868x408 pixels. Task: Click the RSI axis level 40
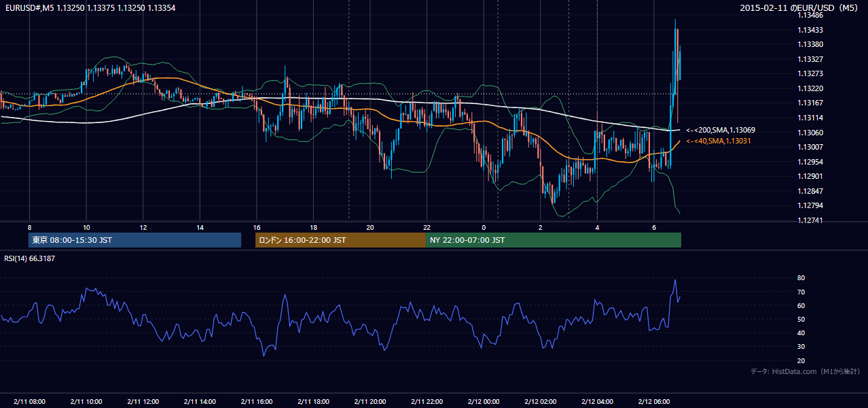coord(801,333)
